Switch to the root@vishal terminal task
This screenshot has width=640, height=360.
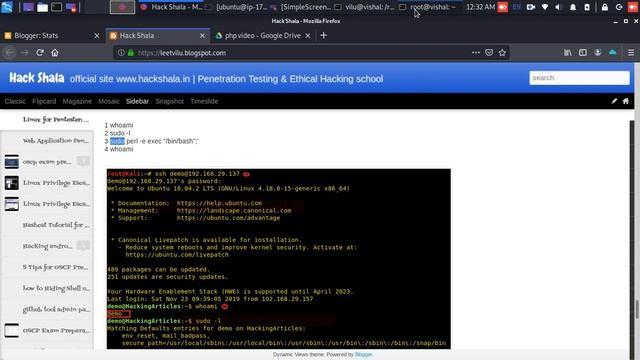pos(429,7)
